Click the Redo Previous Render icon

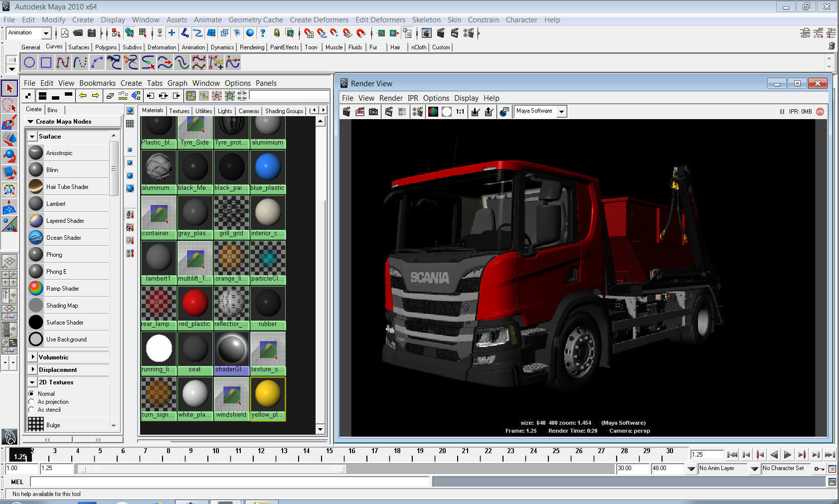pyautogui.click(x=346, y=112)
